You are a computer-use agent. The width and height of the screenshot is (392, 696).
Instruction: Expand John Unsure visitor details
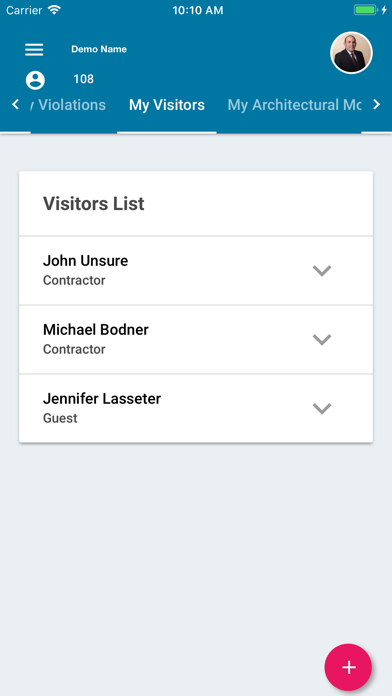click(322, 271)
